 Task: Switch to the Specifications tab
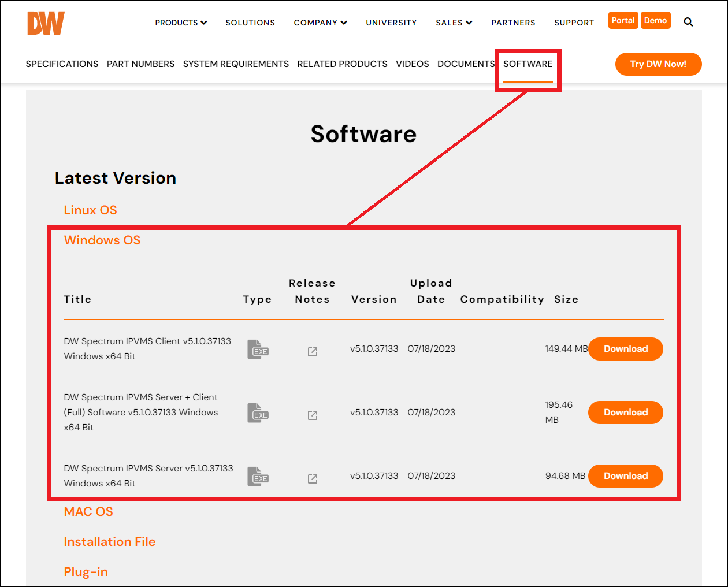point(62,64)
